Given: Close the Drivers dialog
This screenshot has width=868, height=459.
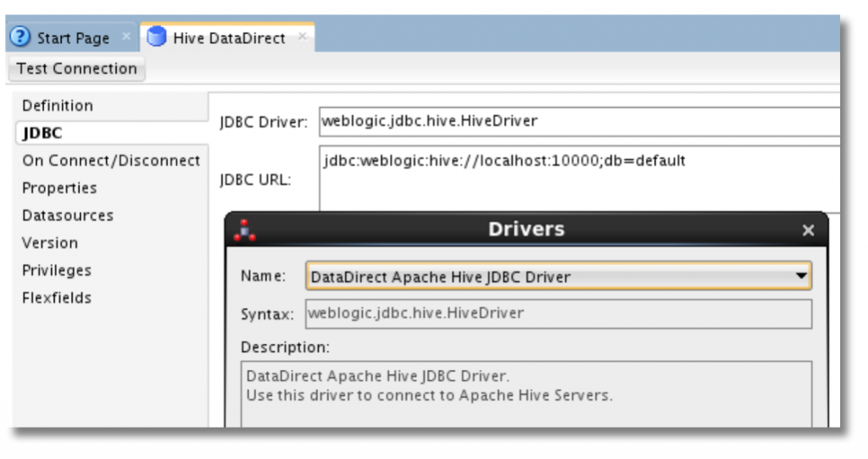Looking at the screenshot, I should point(808,230).
